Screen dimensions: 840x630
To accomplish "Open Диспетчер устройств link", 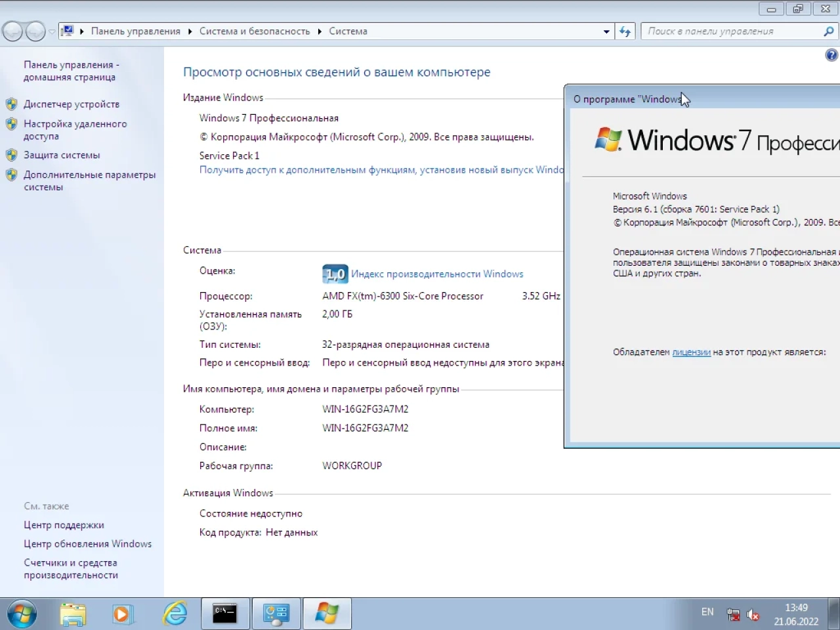I will click(x=72, y=104).
